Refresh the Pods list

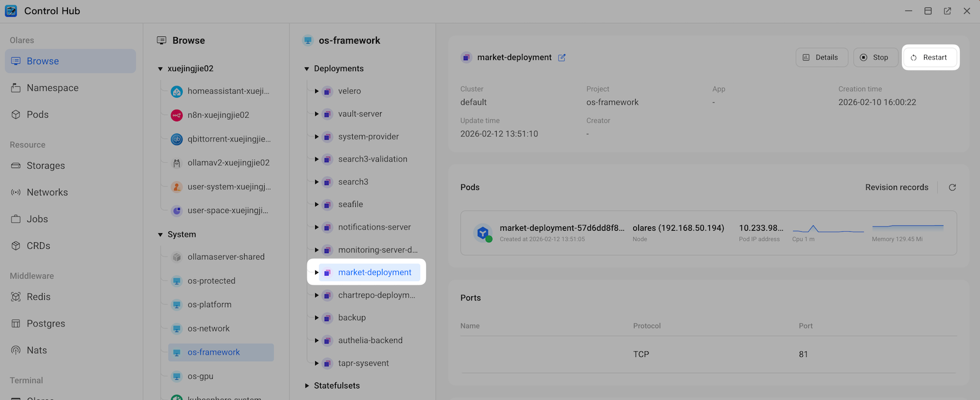click(x=952, y=188)
